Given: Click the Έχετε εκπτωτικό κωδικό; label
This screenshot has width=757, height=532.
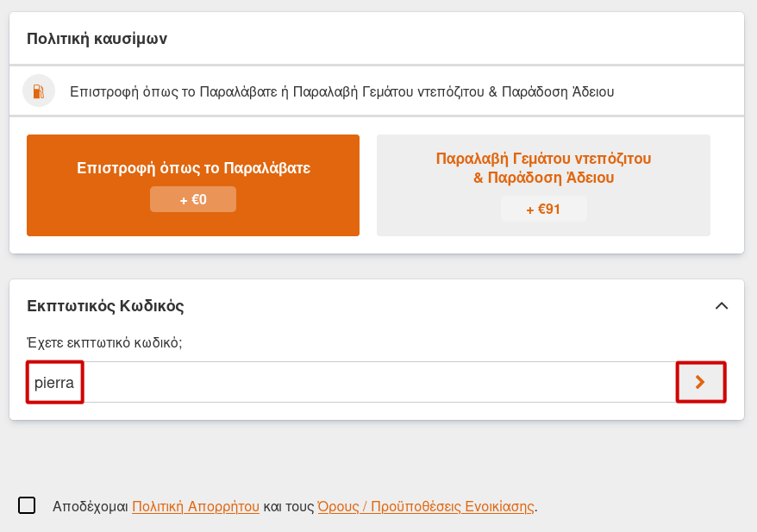Looking at the screenshot, I should (x=104, y=342).
